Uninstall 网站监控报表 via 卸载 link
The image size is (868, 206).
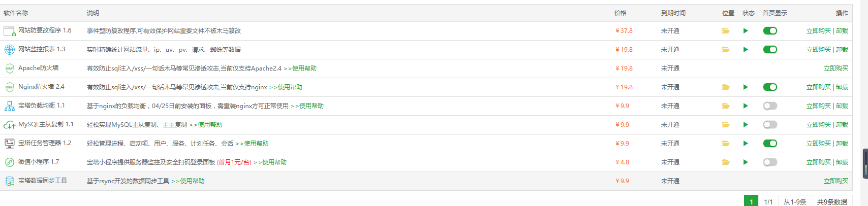[x=842, y=50]
